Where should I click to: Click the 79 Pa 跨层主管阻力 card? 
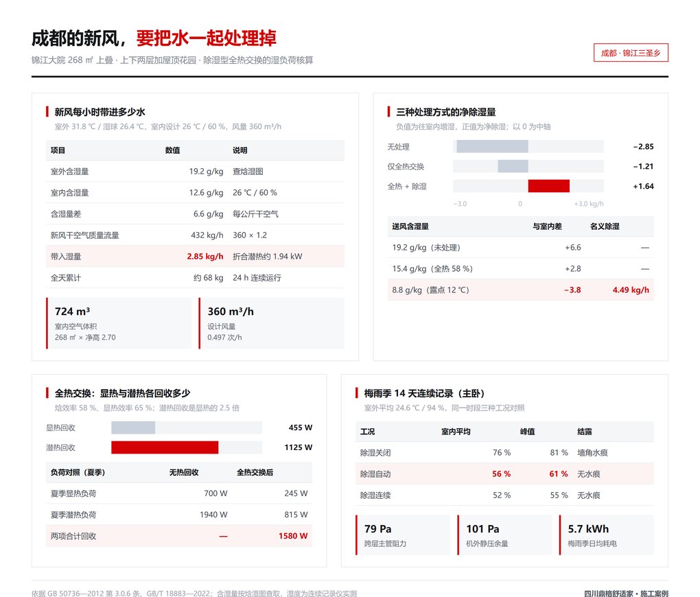403,535
